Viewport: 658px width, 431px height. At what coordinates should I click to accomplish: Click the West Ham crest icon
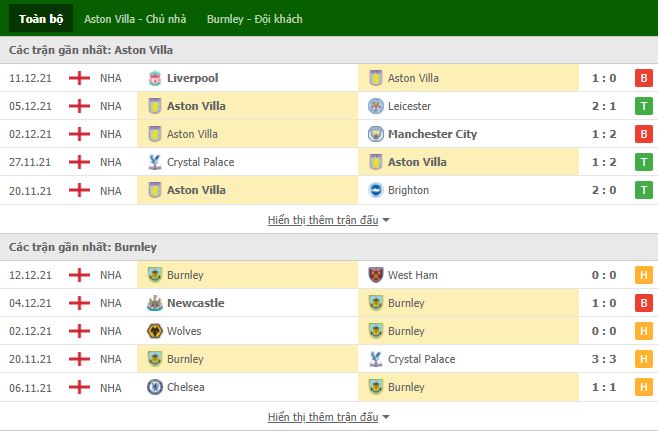coord(376,275)
